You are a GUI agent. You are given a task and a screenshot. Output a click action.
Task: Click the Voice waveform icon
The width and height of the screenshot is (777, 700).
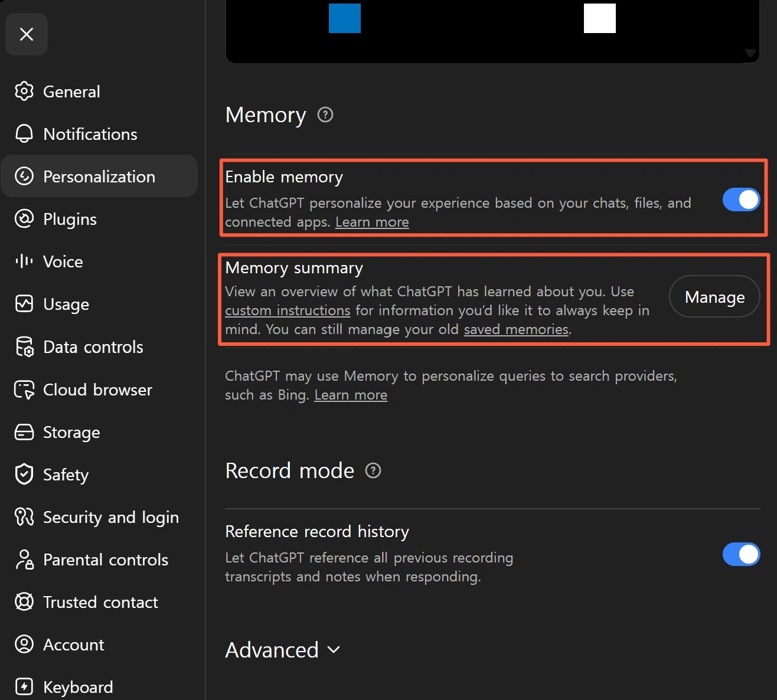click(x=24, y=261)
